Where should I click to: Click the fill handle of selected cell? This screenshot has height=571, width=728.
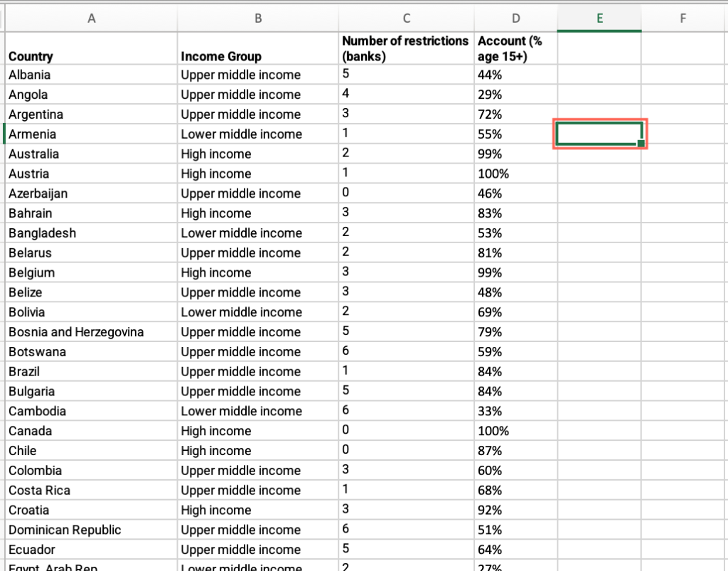point(641,144)
